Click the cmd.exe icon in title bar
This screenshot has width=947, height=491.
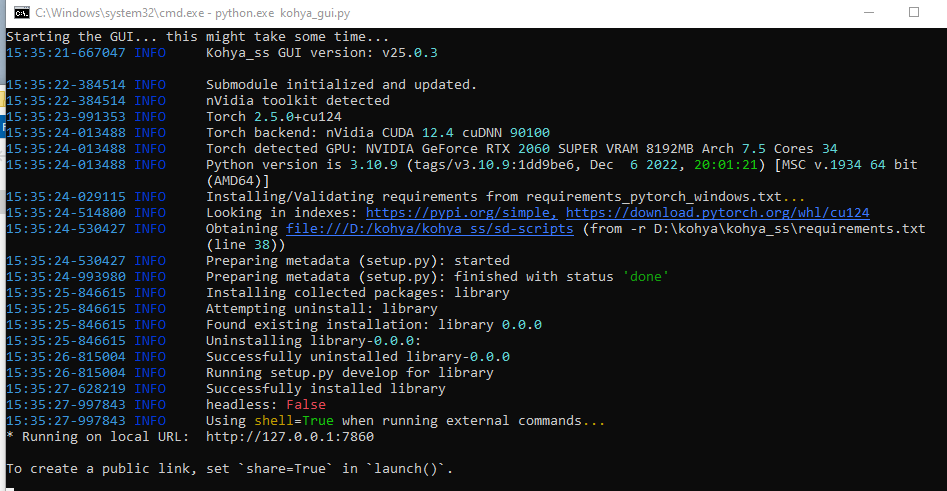point(22,13)
